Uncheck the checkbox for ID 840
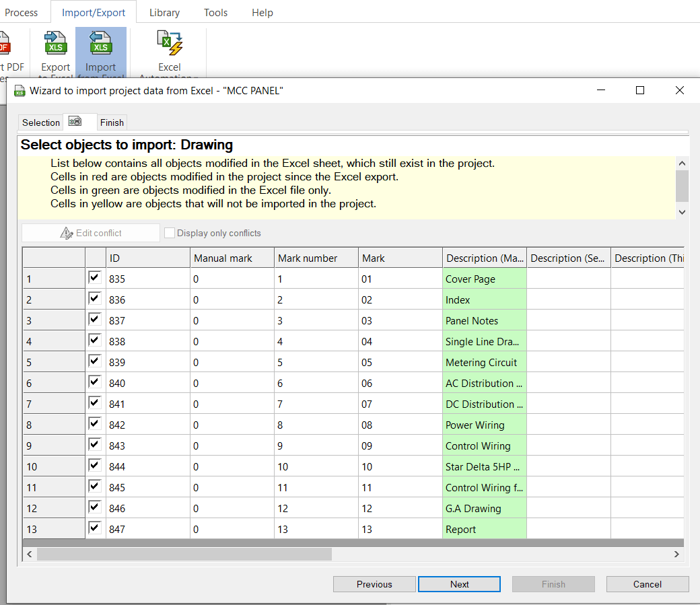This screenshot has width=700, height=605. click(95, 382)
